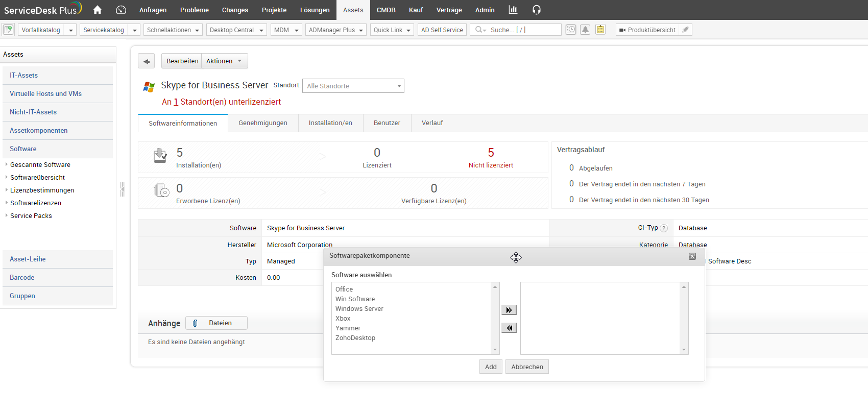868x411 pixels.
Task: Open the Admin menu
Action: (x=485, y=10)
